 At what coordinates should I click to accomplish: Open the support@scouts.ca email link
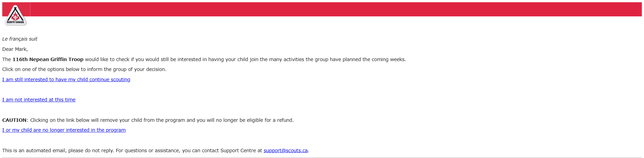(x=285, y=150)
